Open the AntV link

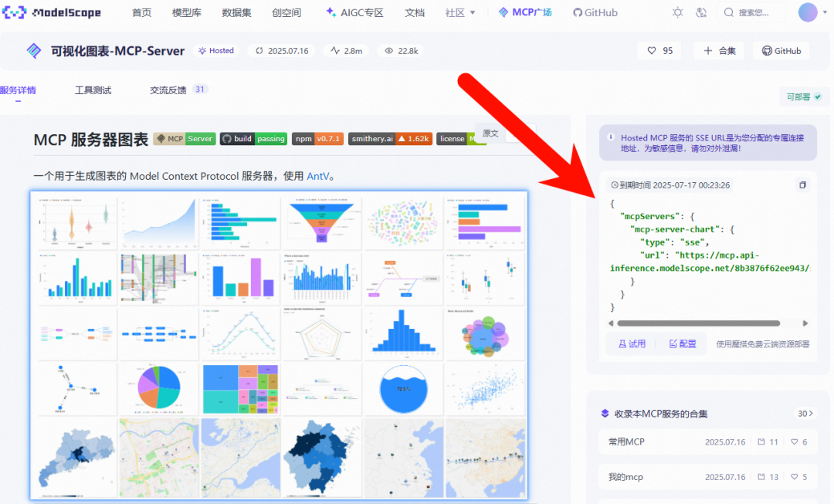click(318, 176)
